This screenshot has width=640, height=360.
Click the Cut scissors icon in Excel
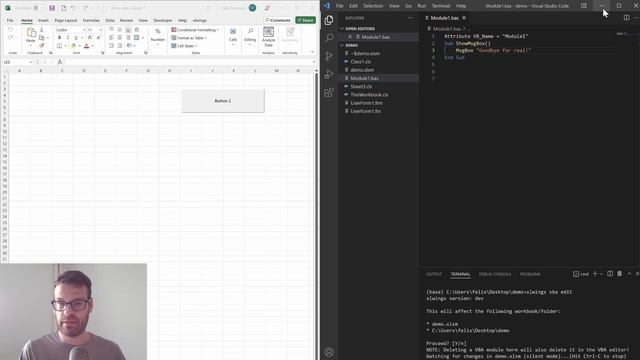pyautogui.click(x=41, y=30)
